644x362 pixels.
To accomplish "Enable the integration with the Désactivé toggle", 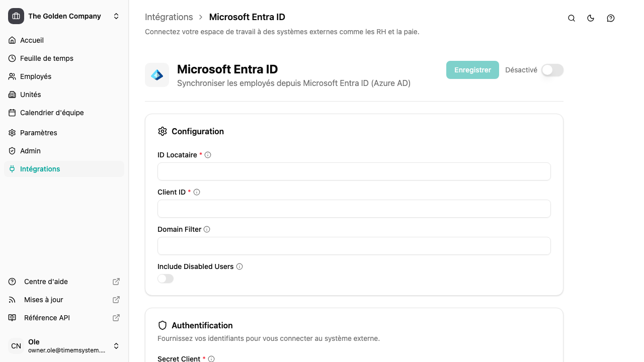I will 552,70.
